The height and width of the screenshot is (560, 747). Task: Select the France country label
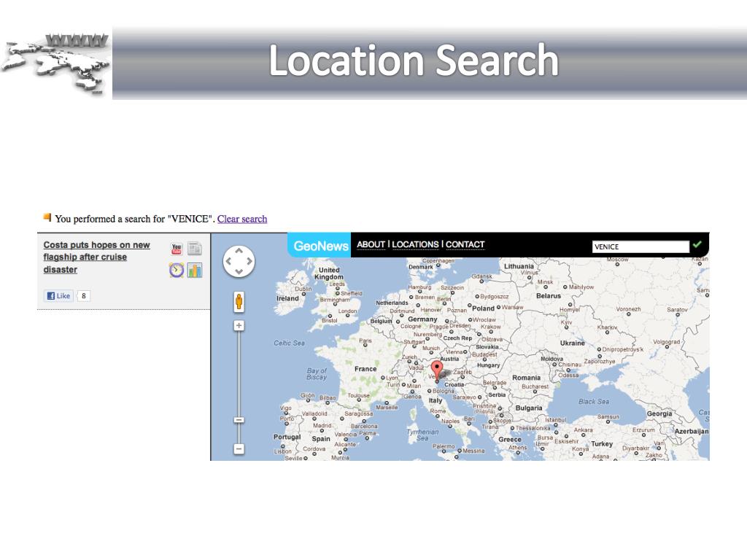365,369
